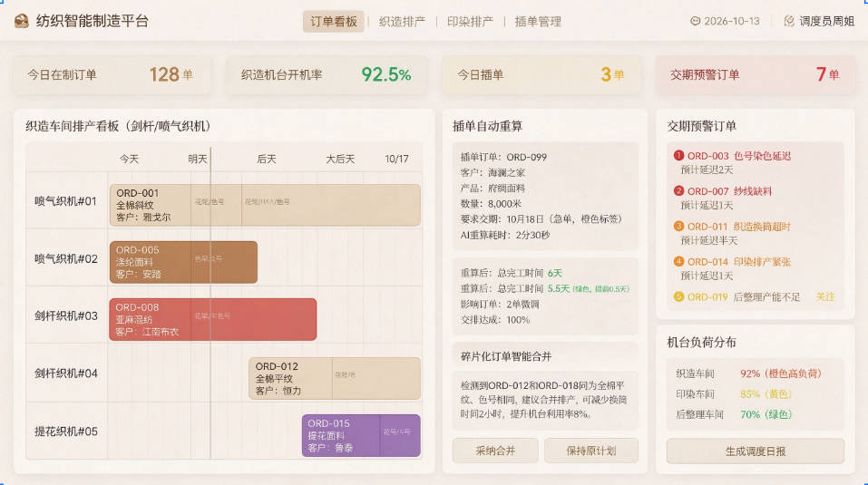Image resolution: width=868 pixels, height=485 pixels.
Task: Select the ORD-005 涤纶面料 schedule bar
Action: 183,262
